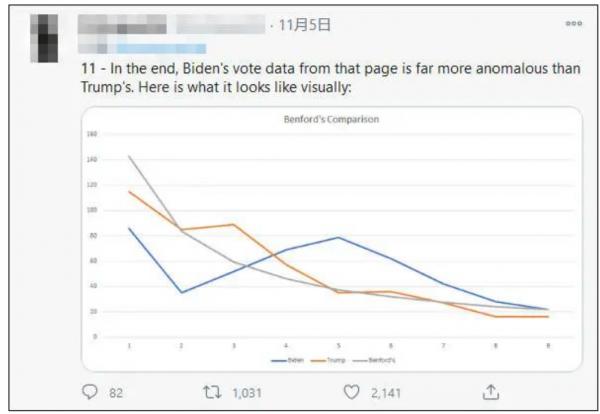Open the three-dot more options menu

574,25
